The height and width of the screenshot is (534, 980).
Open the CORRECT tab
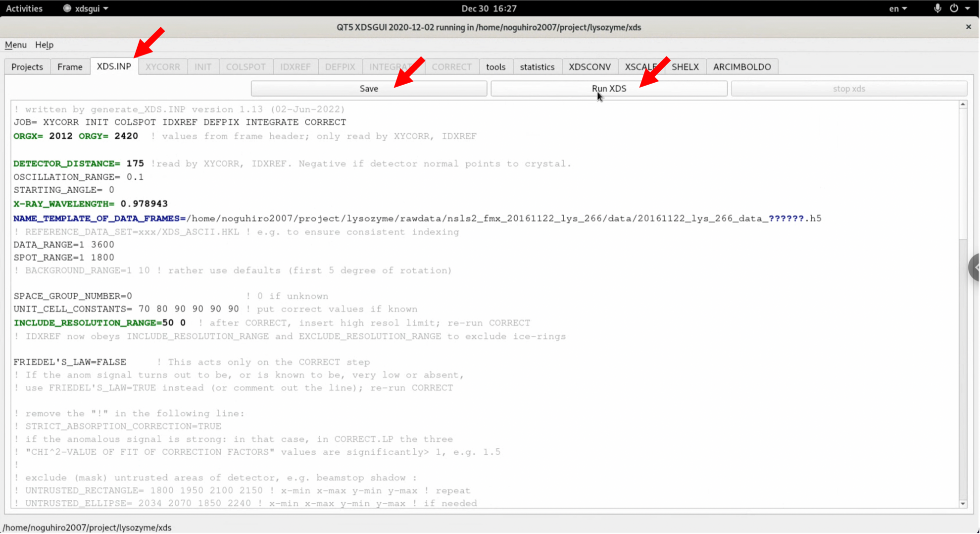tap(451, 67)
